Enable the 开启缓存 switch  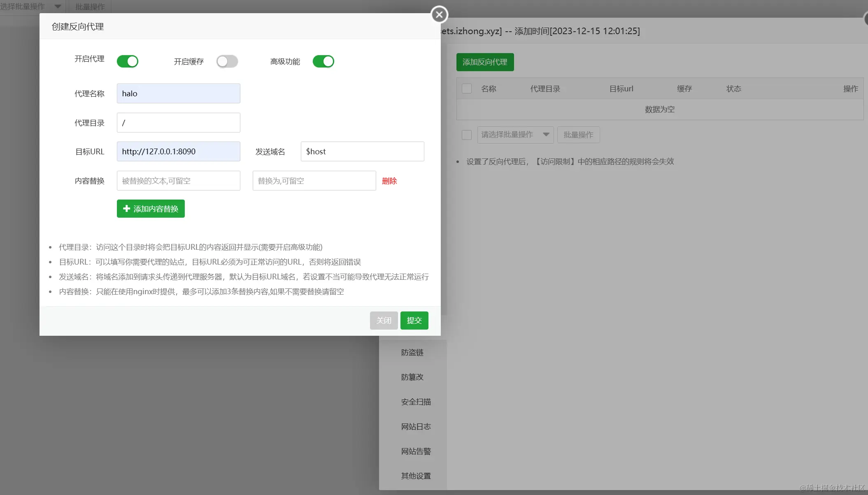(227, 61)
